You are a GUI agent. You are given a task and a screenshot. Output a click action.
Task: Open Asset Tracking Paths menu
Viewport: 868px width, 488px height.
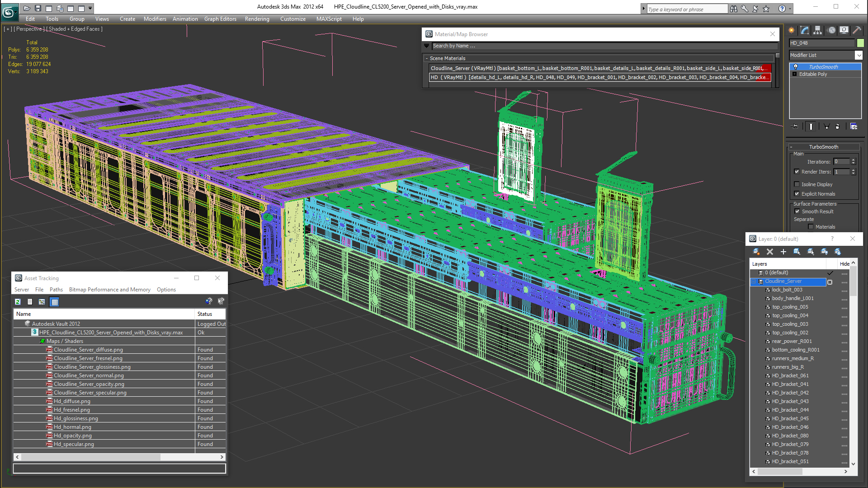(x=57, y=290)
